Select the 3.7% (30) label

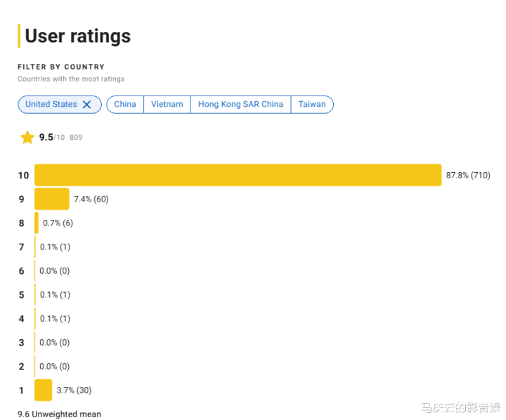tap(74, 390)
